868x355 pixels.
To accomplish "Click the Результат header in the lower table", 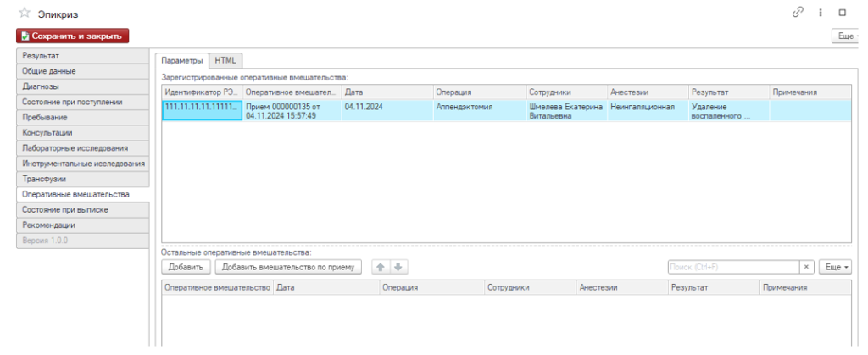I will pos(714,287).
